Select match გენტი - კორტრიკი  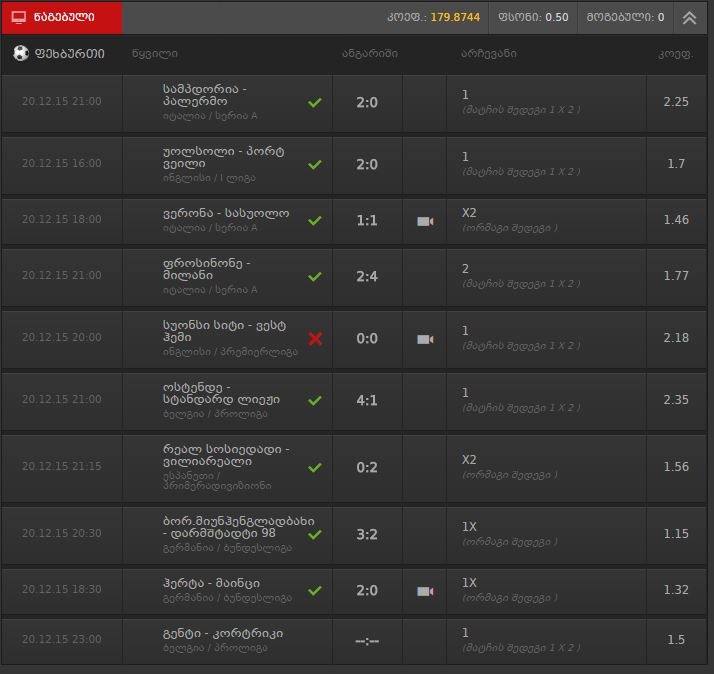(223, 633)
